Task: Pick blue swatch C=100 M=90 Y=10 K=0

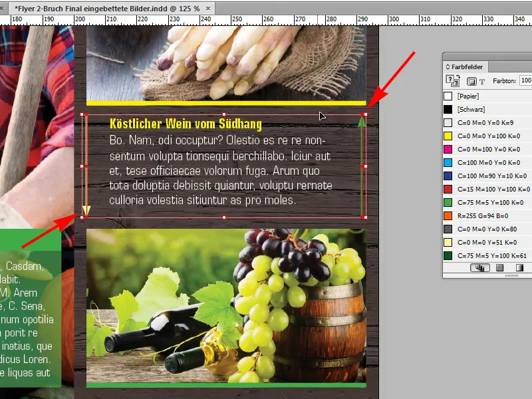Action: click(487, 176)
